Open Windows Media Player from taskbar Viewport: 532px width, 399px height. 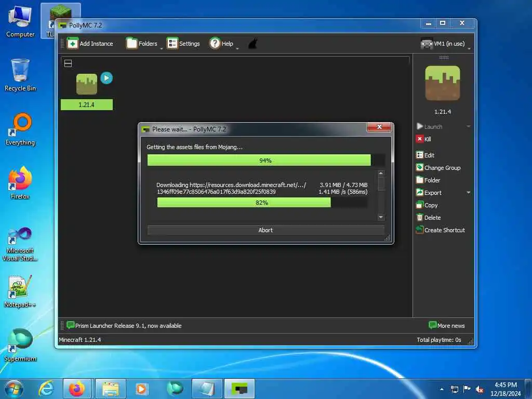(x=141, y=389)
